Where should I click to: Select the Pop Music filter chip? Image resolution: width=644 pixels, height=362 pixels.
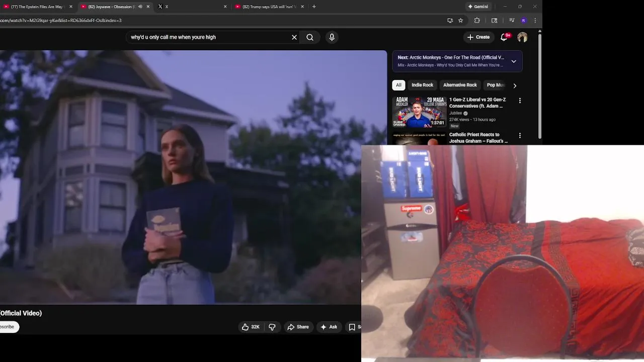click(x=496, y=85)
